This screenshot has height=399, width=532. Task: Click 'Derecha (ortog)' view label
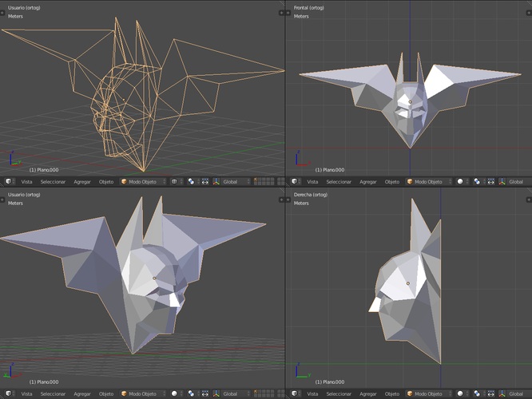coord(311,195)
